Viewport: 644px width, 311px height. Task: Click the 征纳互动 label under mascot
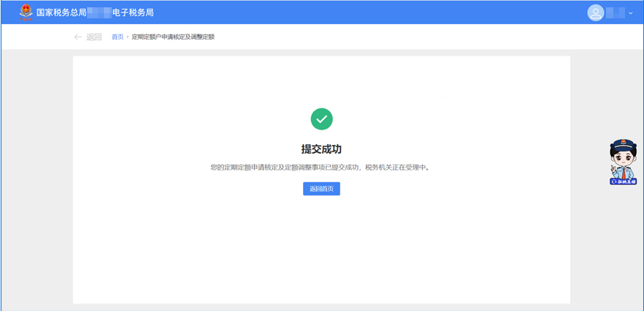tap(624, 181)
